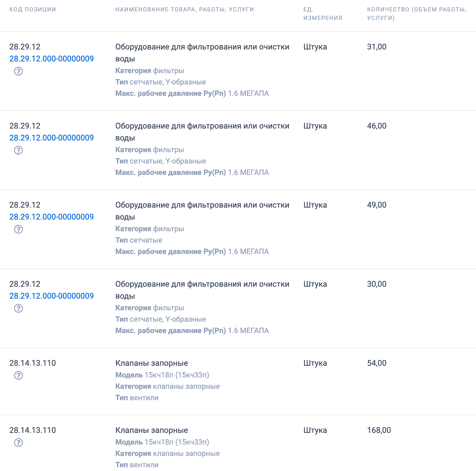Click the "Код позиции" column header
476x471 pixels.
pos(33,9)
